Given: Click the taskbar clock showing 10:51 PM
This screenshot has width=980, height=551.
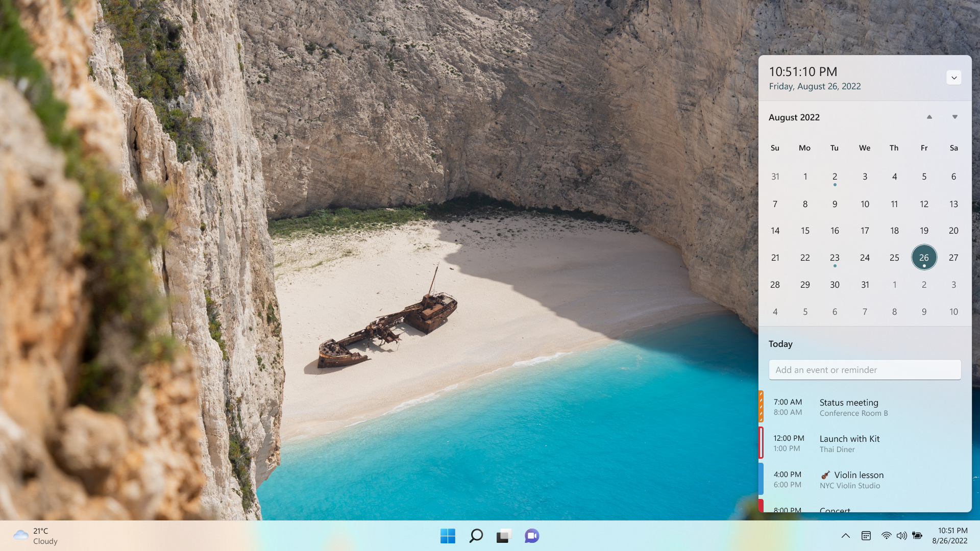Looking at the screenshot, I should [x=950, y=536].
